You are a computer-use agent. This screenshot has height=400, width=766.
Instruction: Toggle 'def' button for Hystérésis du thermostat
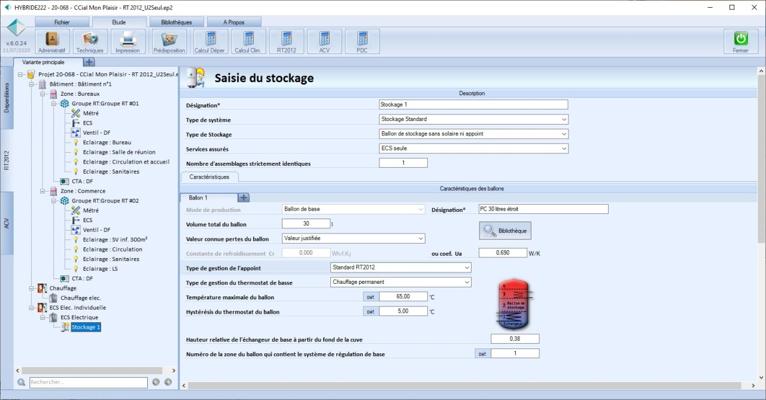pos(370,312)
